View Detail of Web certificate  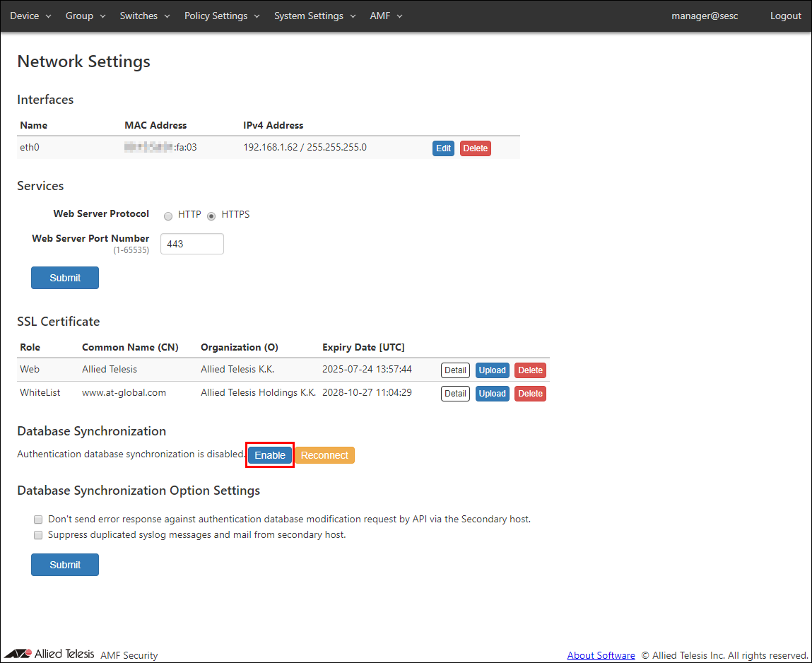coord(455,370)
